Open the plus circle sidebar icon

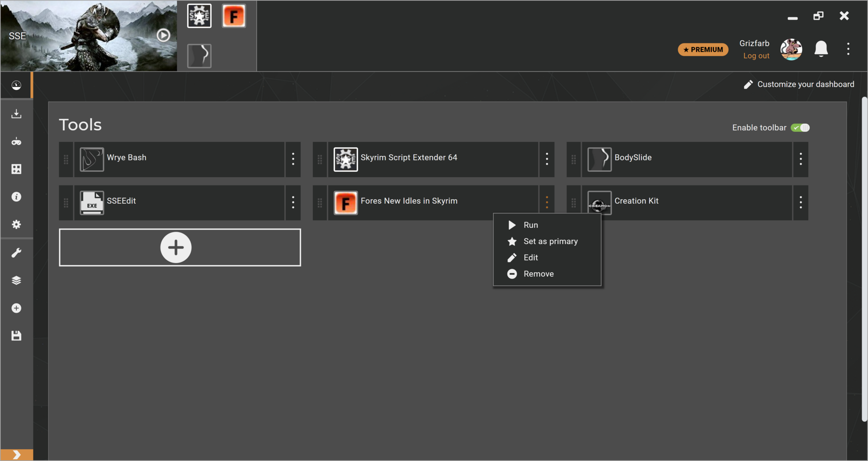coord(16,308)
